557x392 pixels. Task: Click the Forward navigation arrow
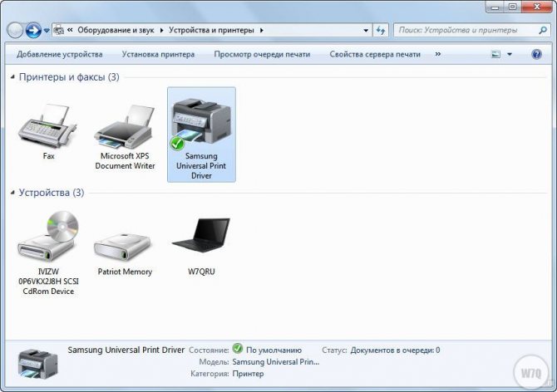pyautogui.click(x=33, y=30)
